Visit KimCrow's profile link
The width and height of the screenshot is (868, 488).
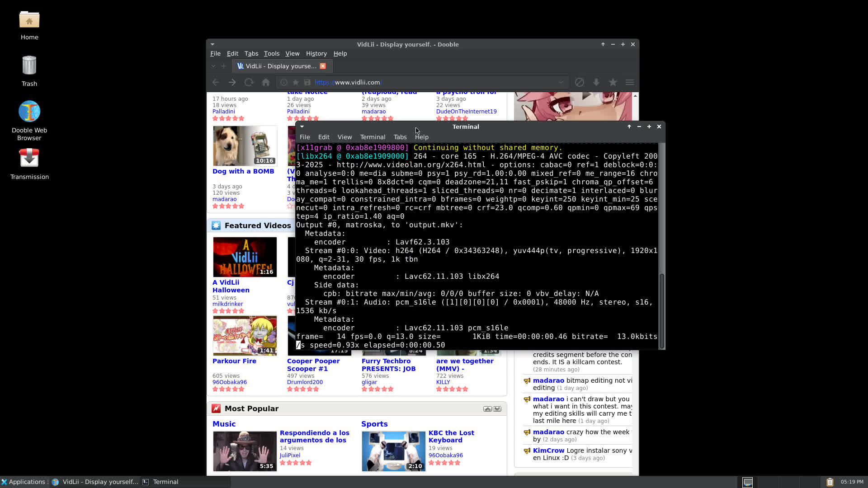tap(548, 450)
